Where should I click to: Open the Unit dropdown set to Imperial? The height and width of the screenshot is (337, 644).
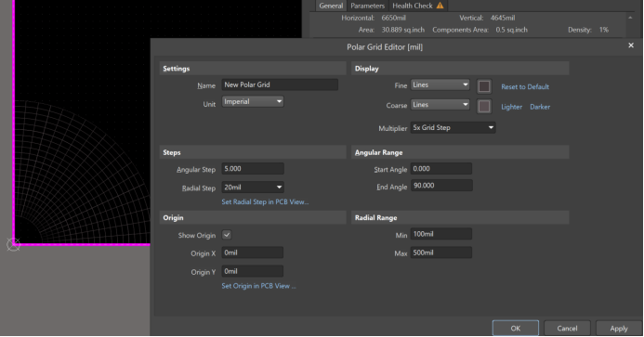[253, 101]
